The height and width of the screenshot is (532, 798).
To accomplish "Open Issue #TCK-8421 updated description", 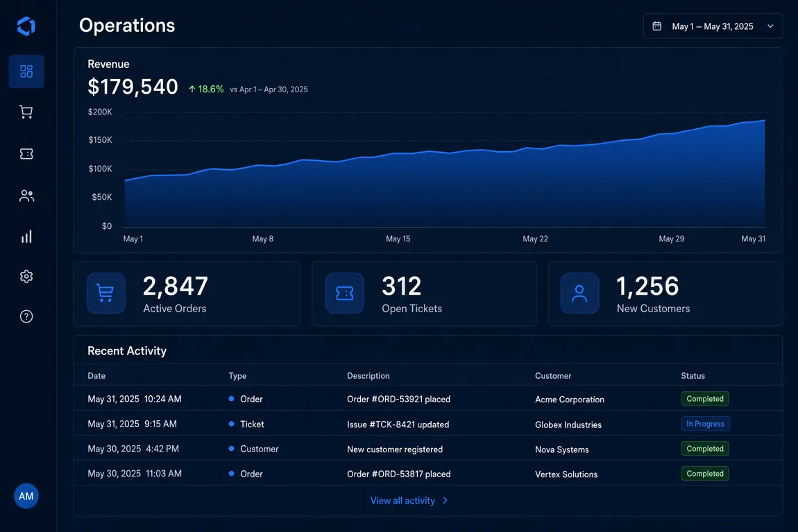I will pos(398,424).
